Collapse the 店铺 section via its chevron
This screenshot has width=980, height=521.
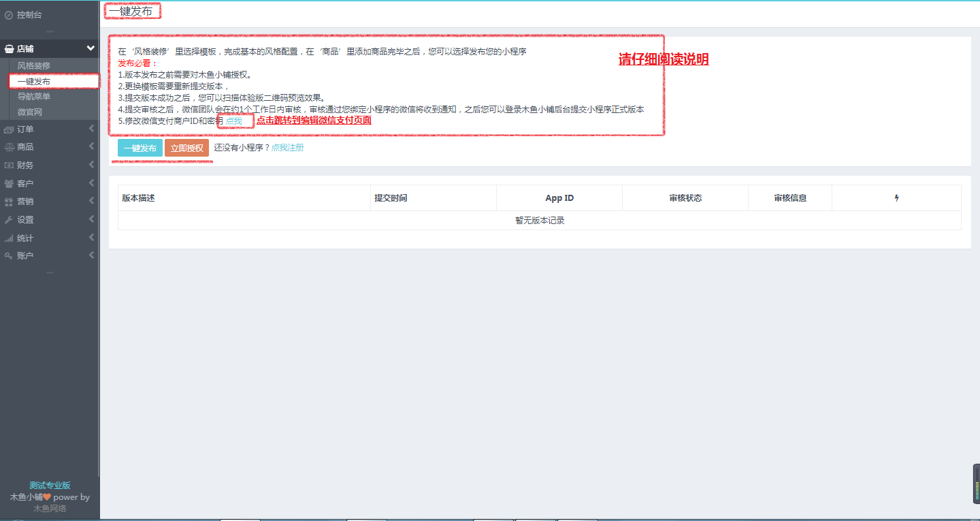(x=90, y=48)
